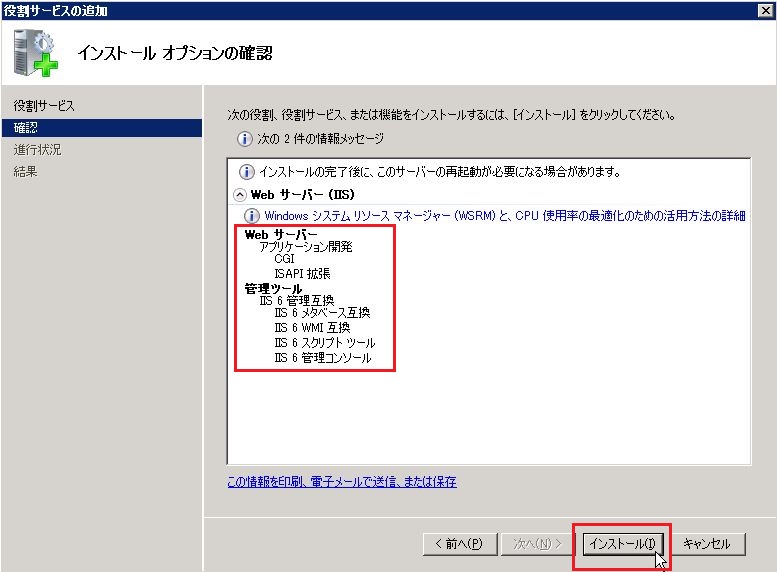Click the インストール オプションの確認 heading
This screenshot has height=572, width=777.
point(175,53)
